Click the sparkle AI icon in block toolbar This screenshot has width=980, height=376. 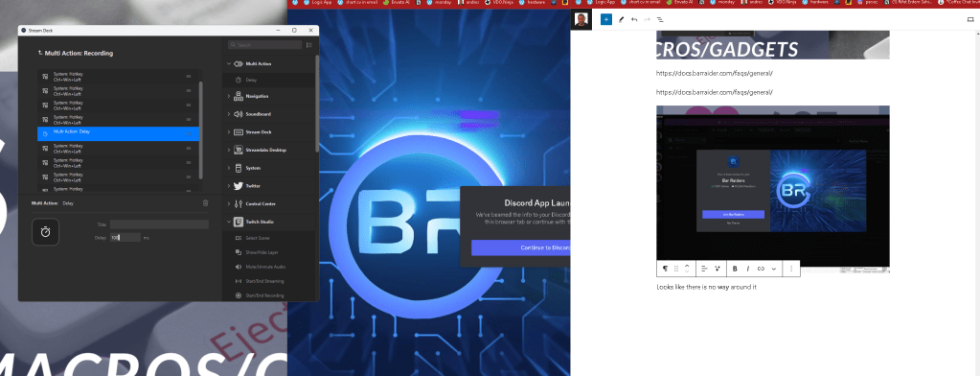tap(718, 269)
